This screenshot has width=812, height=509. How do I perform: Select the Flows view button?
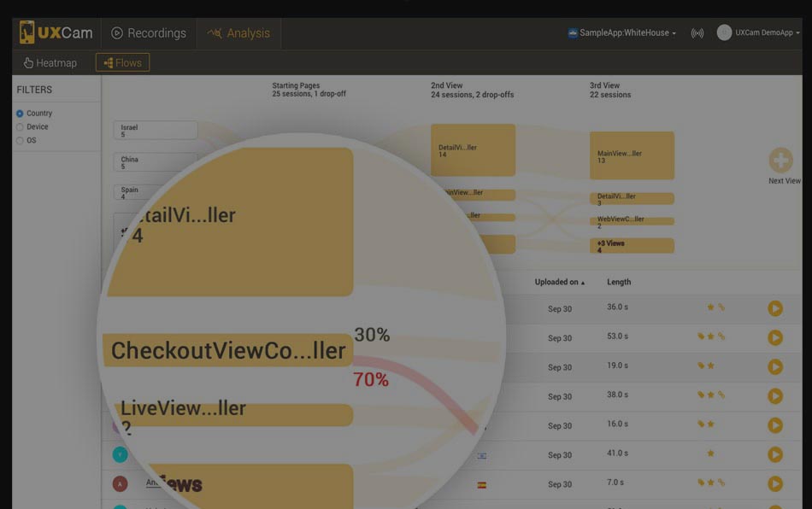click(x=122, y=62)
